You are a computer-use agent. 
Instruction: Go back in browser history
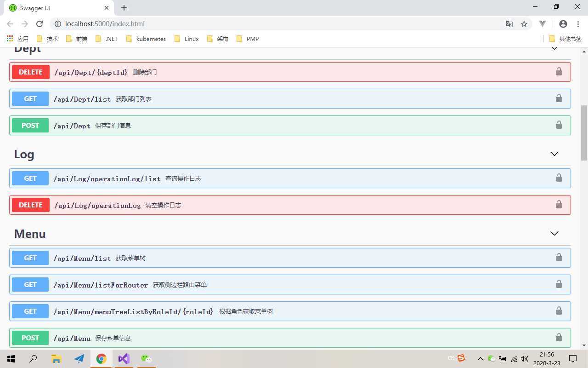pos(10,24)
